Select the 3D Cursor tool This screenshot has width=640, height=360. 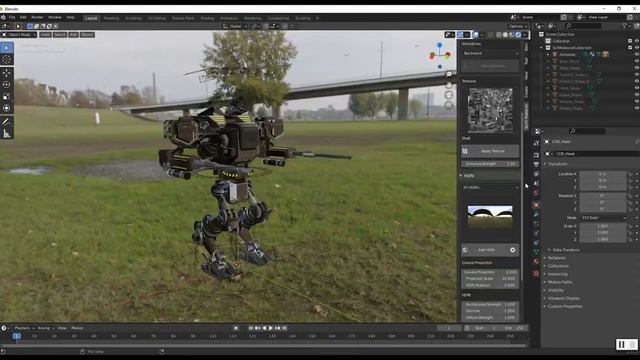[7, 60]
